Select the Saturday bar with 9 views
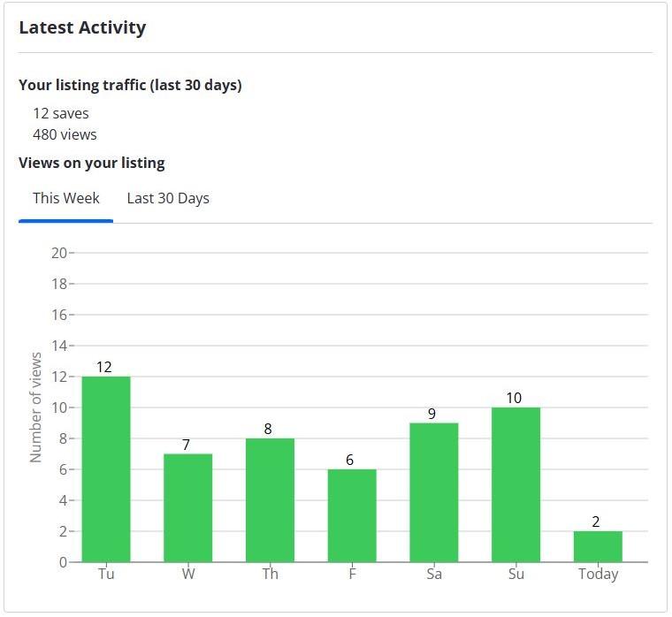The image size is (672, 617). (433, 492)
